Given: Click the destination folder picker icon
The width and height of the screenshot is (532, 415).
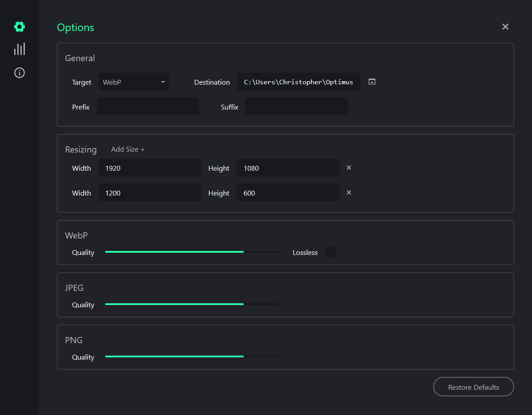Looking at the screenshot, I should [372, 82].
